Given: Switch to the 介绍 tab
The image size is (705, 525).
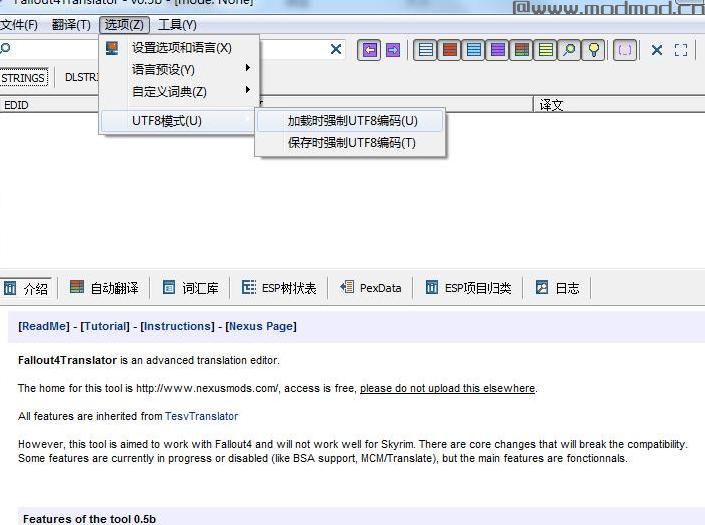Looking at the screenshot, I should click(x=27, y=288).
